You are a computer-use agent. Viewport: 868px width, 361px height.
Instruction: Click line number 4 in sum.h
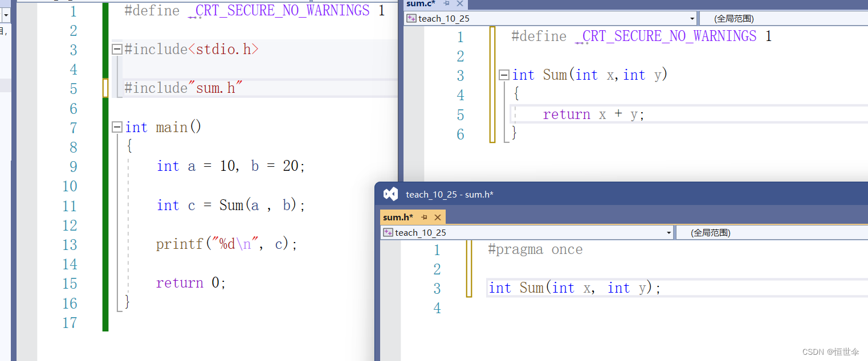tap(437, 308)
